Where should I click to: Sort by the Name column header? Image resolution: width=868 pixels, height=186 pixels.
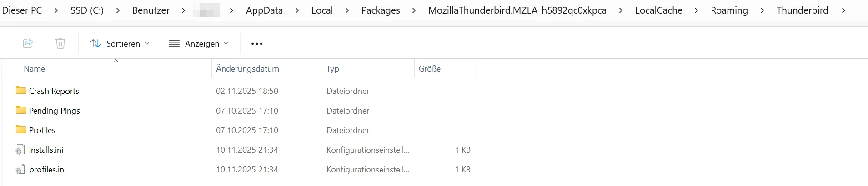pyautogui.click(x=35, y=69)
